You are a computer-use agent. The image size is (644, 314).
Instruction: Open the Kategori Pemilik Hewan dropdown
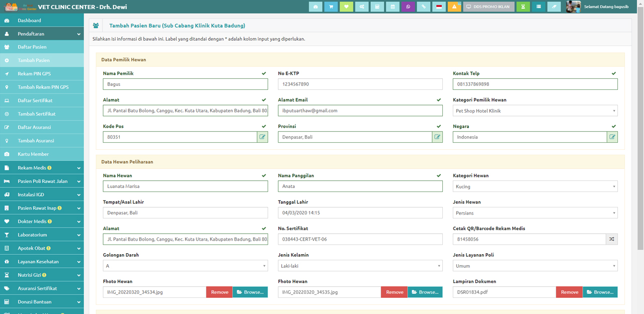535,111
